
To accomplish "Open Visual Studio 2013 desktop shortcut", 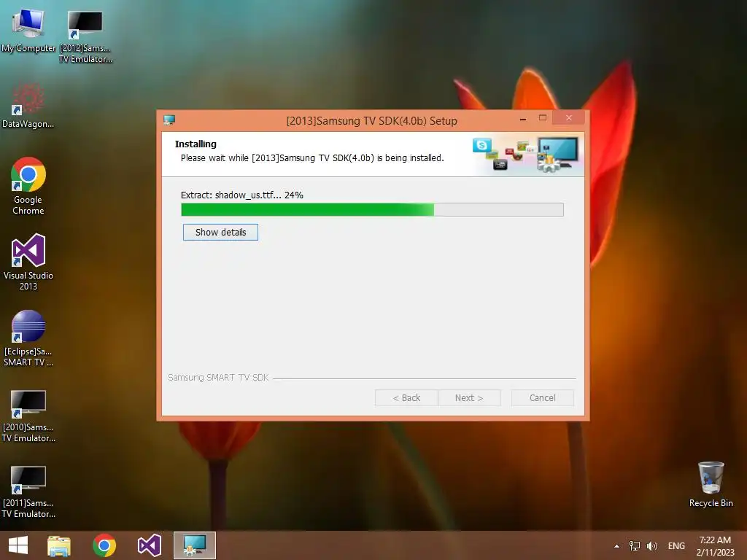I will 28,262.
